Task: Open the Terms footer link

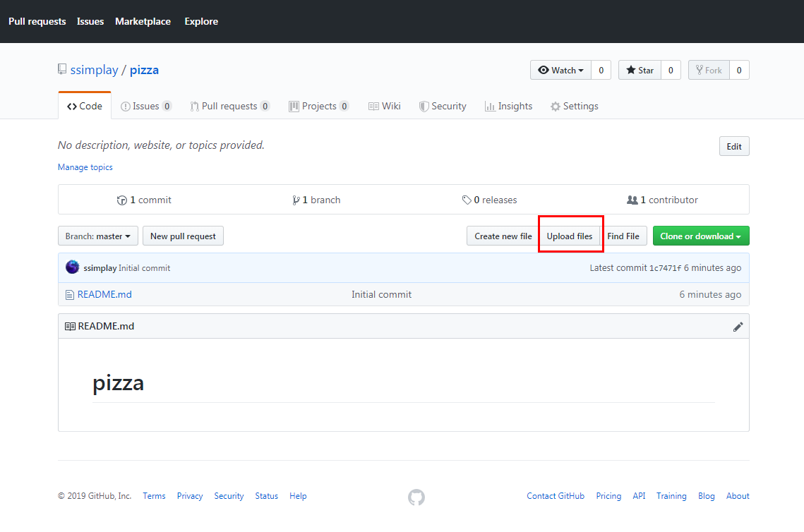Action: coord(154,496)
